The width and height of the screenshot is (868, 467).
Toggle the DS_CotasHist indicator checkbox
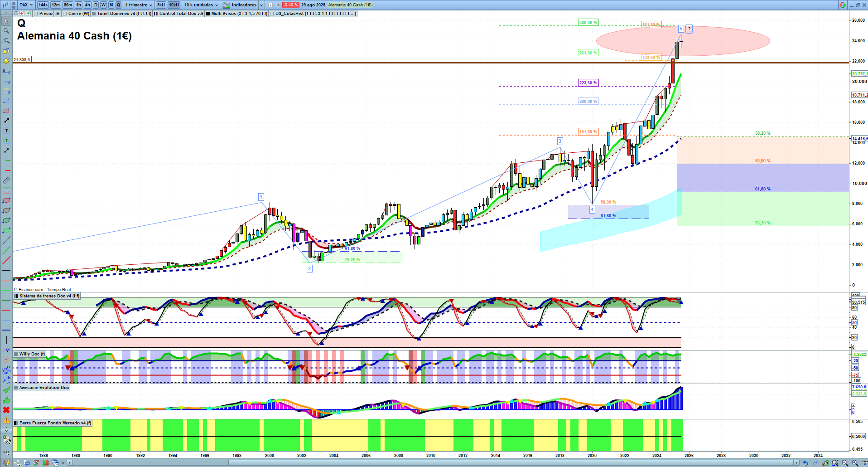click(x=272, y=14)
